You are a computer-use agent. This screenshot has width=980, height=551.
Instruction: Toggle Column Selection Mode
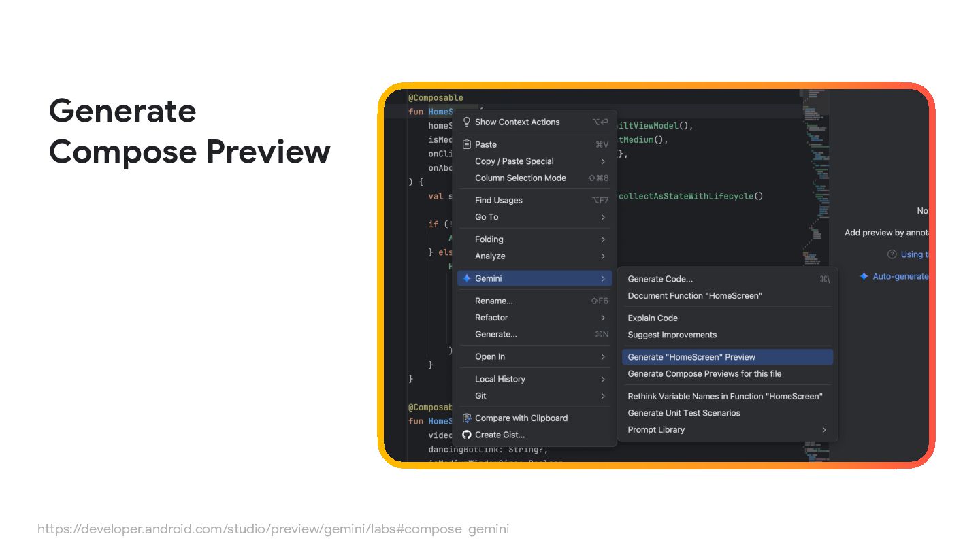(535, 178)
